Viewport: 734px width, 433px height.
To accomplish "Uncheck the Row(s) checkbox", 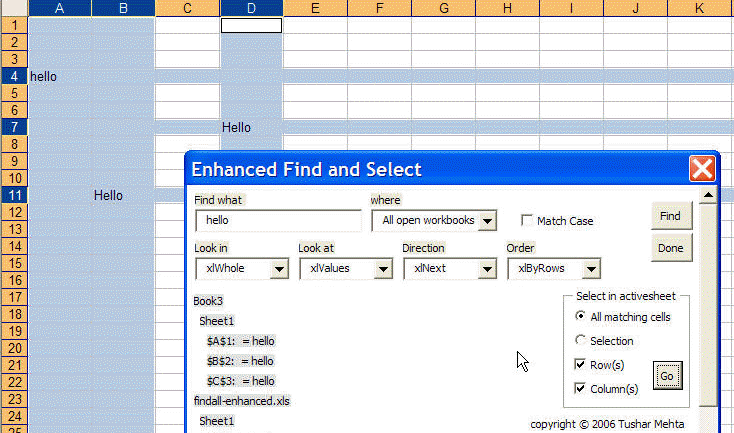I will [581, 365].
